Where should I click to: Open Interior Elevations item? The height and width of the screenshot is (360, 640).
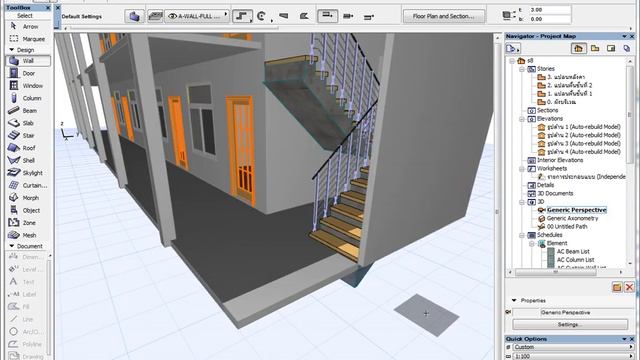coord(560,160)
